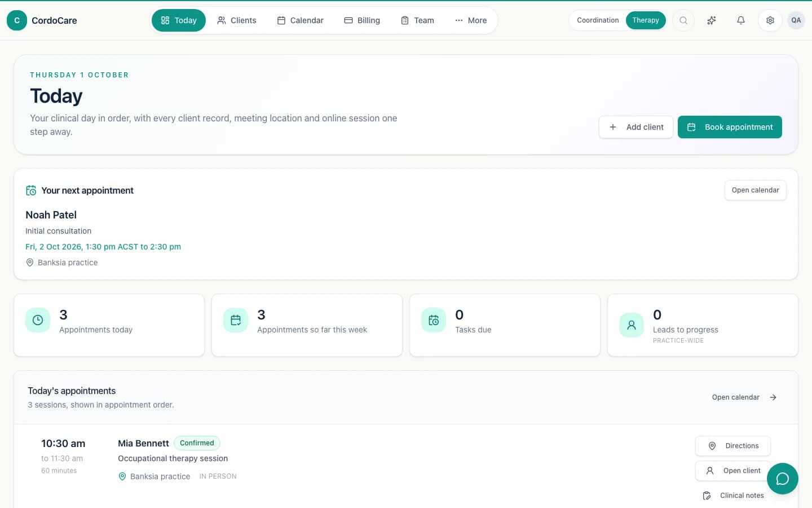The width and height of the screenshot is (812, 508).
Task: Follow Open calendar link in Today's appointments
Action: coord(744,397)
